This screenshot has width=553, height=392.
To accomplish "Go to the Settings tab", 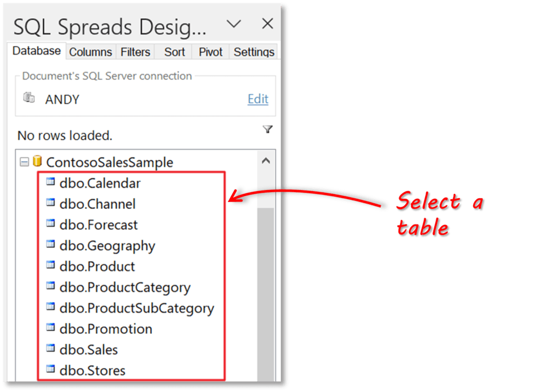I will click(253, 52).
